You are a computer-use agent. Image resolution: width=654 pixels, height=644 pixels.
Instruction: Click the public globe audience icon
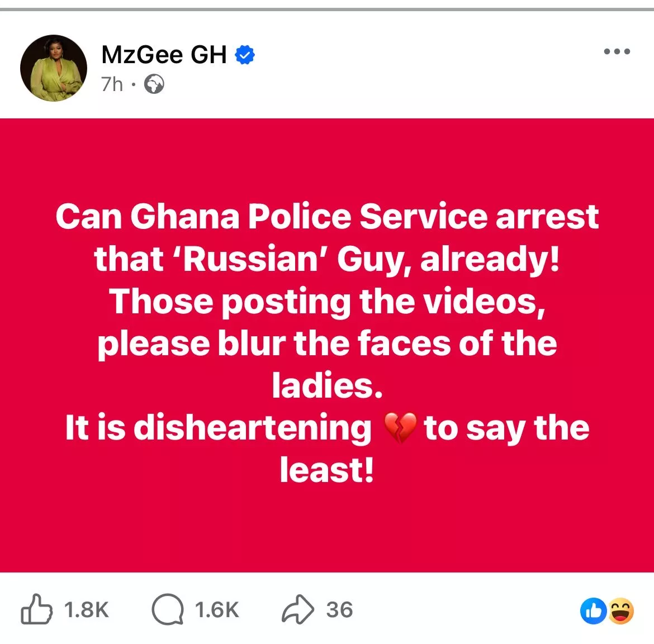coord(154,84)
